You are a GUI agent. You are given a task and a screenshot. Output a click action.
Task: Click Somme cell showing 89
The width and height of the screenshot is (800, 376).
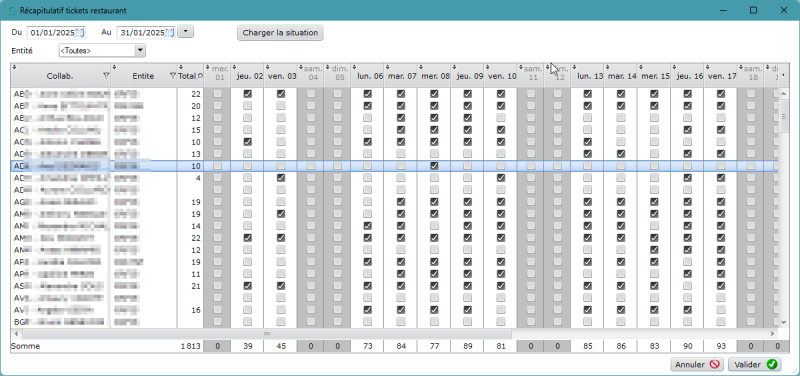click(467, 346)
